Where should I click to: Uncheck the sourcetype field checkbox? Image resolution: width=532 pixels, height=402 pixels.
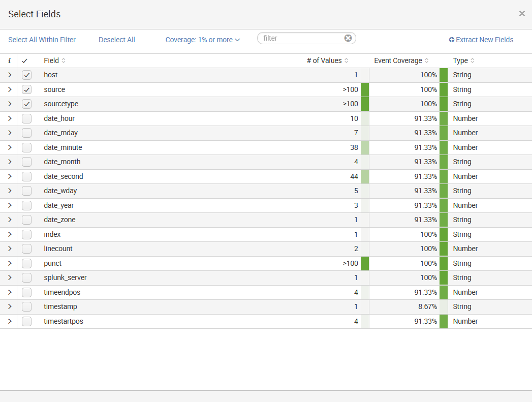pyautogui.click(x=26, y=104)
